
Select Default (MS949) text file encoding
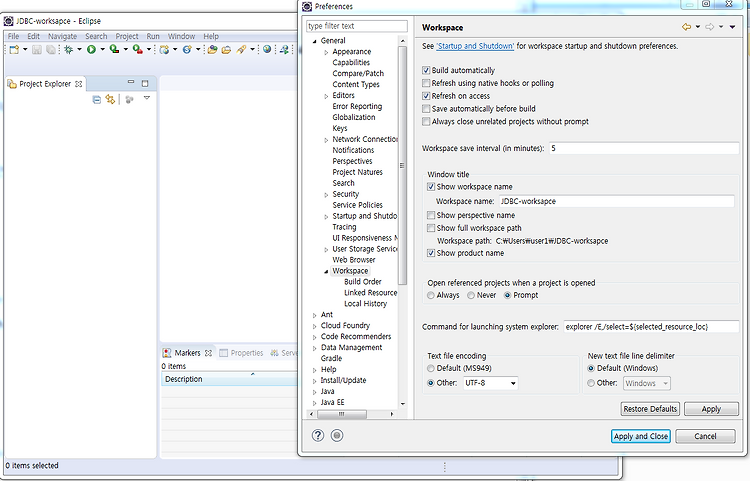[431, 368]
